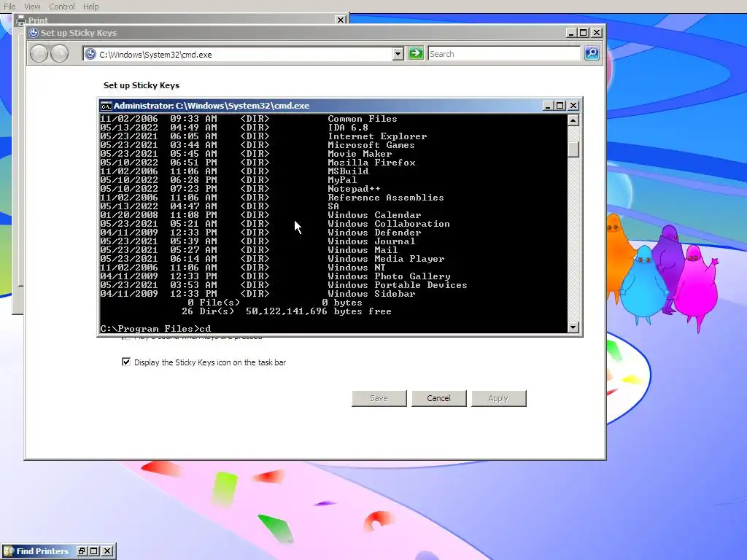Image resolution: width=747 pixels, height=560 pixels.
Task: Click the Reference Assemblies directory entry
Action: tap(386, 197)
